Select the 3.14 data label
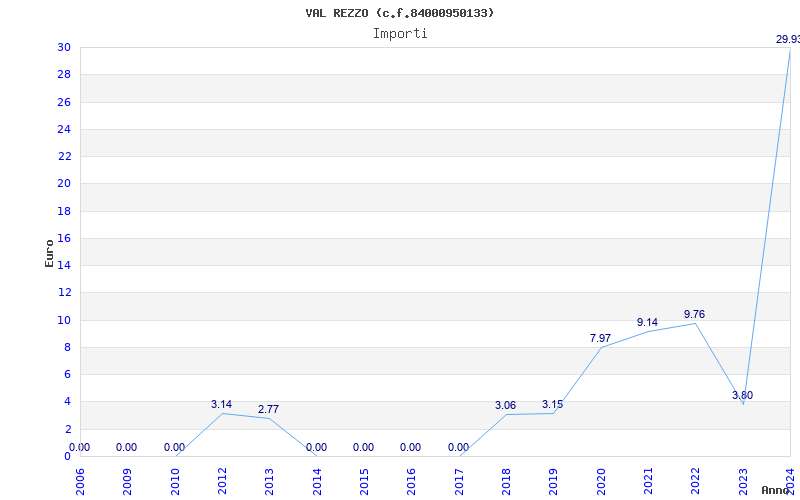 221,405
